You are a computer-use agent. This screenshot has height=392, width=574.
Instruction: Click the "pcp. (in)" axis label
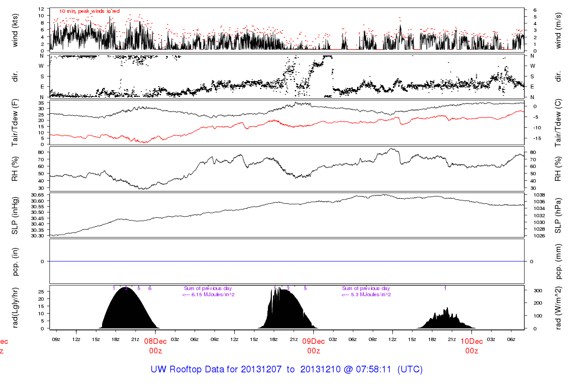(15, 262)
